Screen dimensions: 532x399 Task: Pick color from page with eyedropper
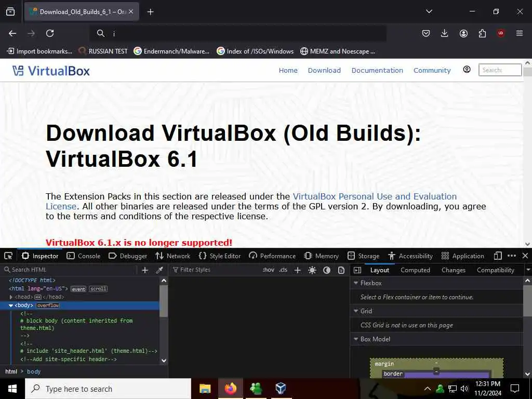point(159,270)
